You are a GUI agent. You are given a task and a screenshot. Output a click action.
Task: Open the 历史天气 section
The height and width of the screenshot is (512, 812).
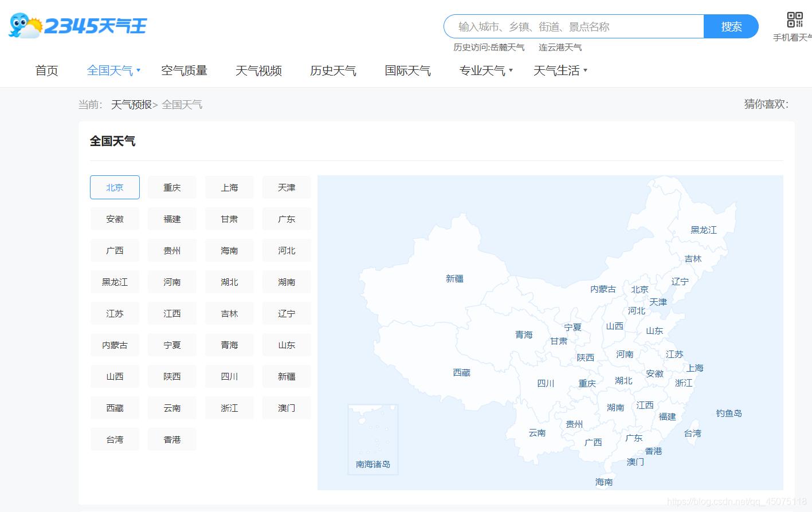[333, 70]
